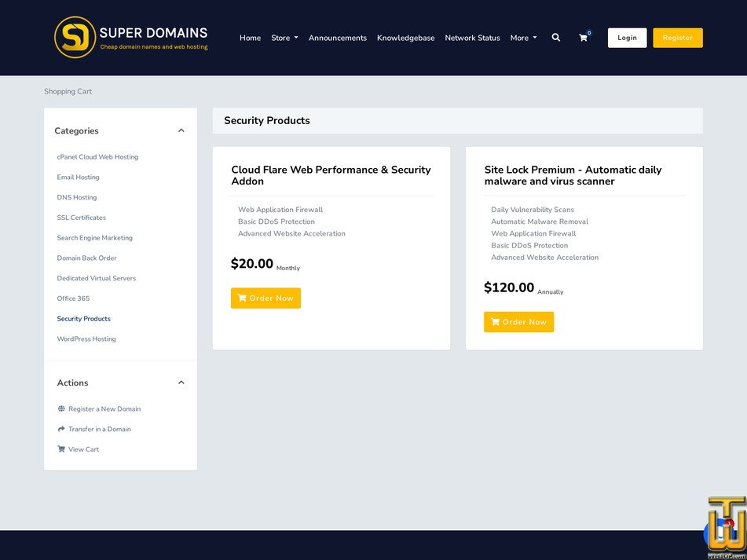Open the search magnifier icon

[x=555, y=38]
